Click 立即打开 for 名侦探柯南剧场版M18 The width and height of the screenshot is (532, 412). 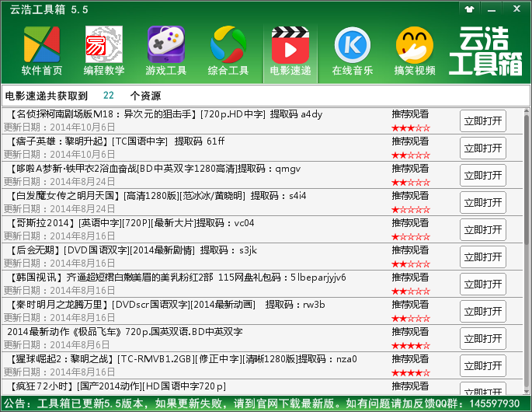[x=483, y=121]
